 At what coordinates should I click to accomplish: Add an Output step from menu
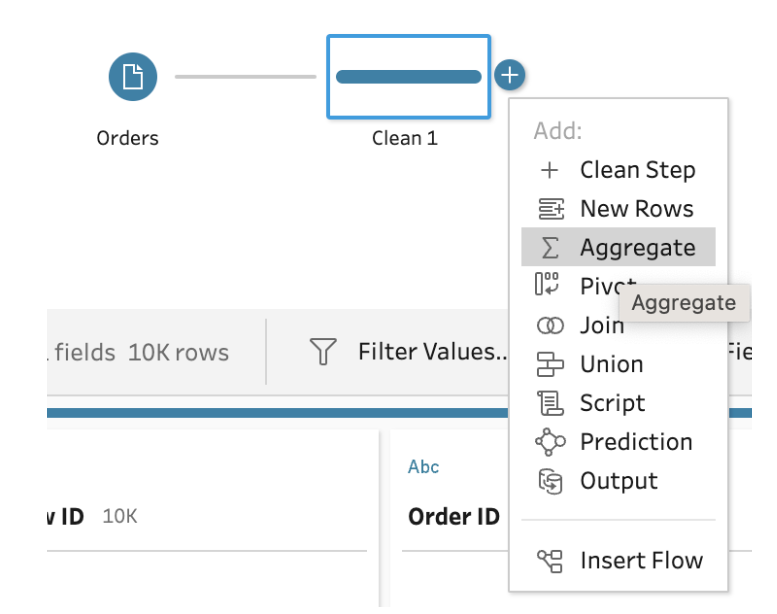[x=619, y=481]
